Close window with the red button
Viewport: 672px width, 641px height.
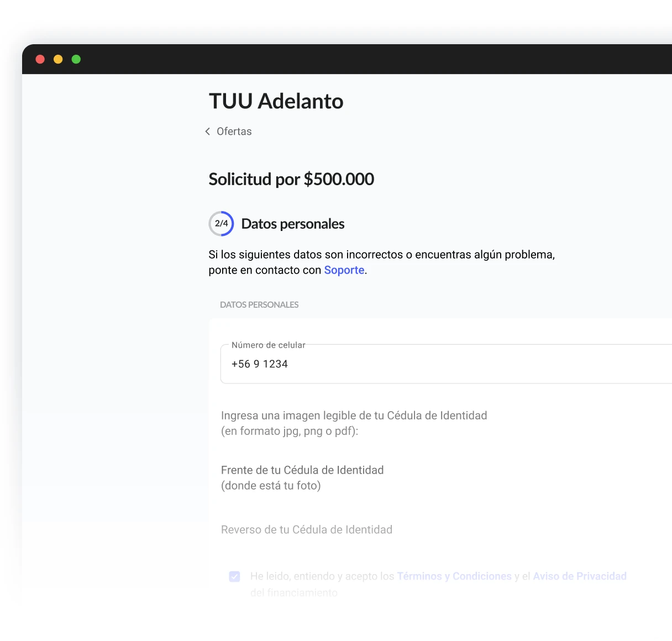coord(40,59)
